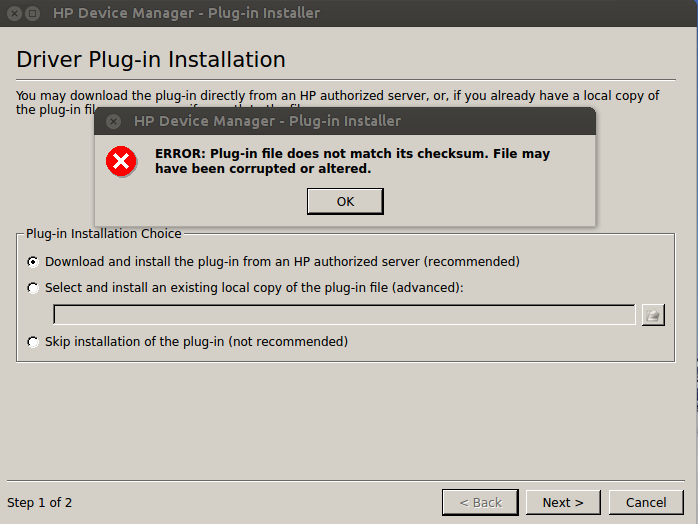Click the 'Plug-in Installation Choice' group label

click(x=104, y=233)
